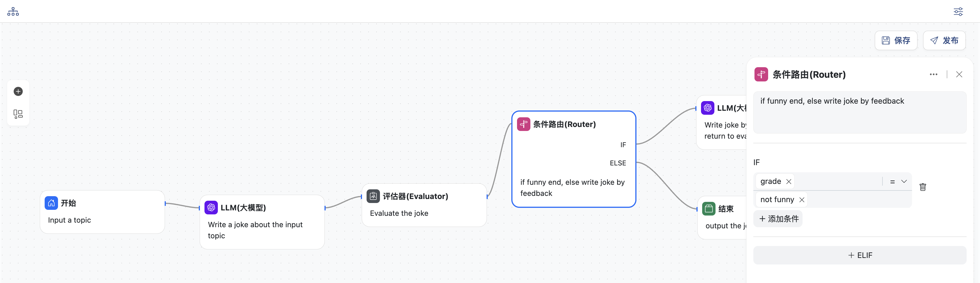Click the End node green icon
This screenshot has width=980, height=283.
coord(708,209)
